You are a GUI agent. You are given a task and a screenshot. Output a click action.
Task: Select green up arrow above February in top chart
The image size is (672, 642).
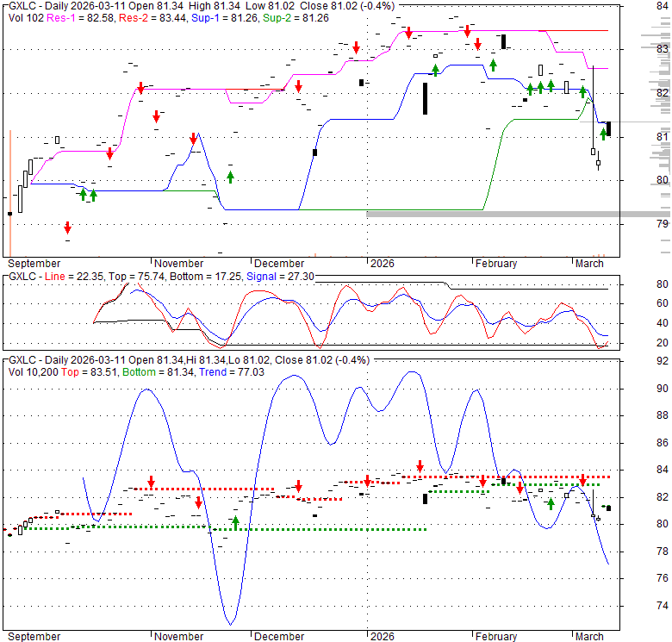click(x=494, y=65)
